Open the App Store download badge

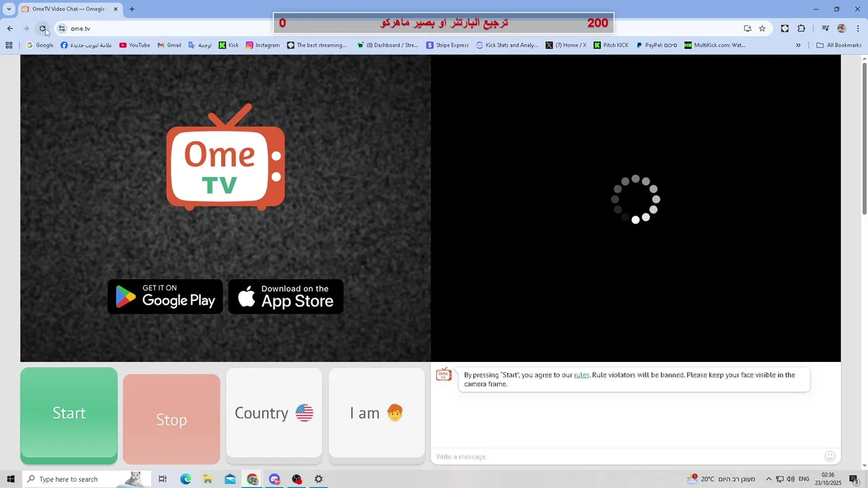pos(285,297)
